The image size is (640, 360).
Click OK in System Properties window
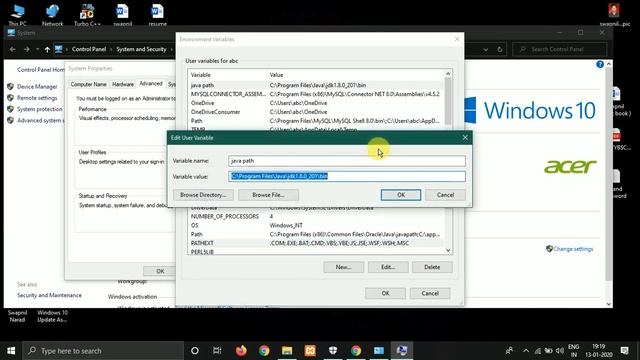click(160, 271)
